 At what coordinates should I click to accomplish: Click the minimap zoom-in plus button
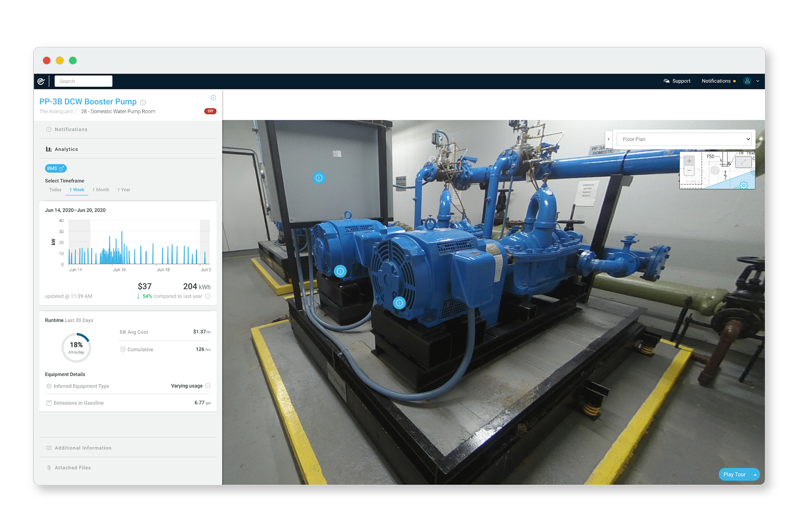(x=689, y=161)
